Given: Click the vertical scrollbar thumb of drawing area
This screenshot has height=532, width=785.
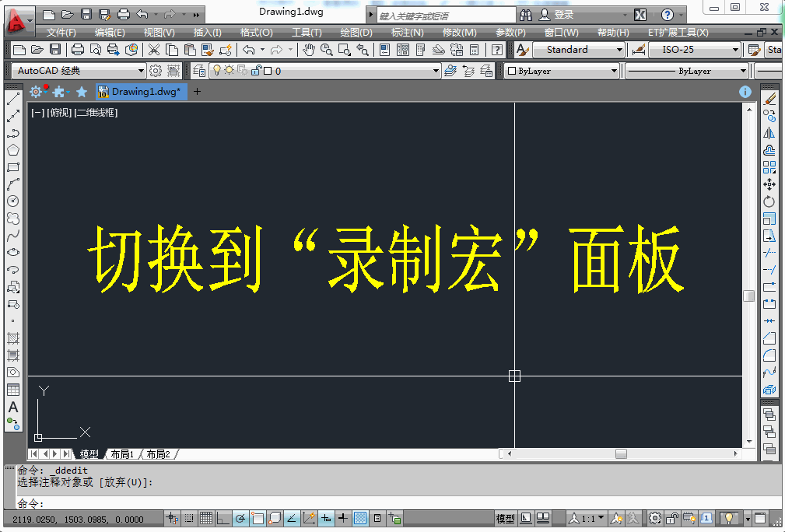Looking at the screenshot, I should tap(749, 296).
